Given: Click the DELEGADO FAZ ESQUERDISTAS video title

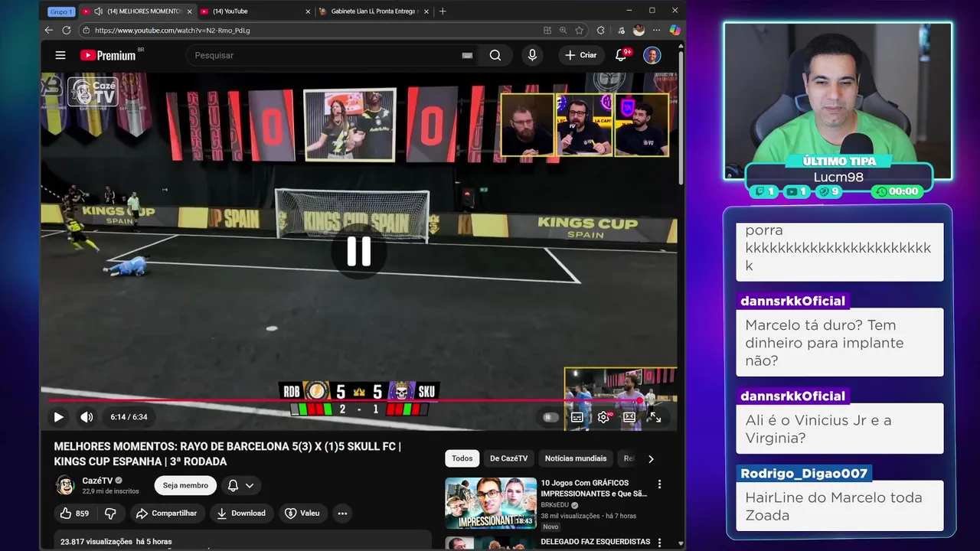Looking at the screenshot, I should point(596,541).
